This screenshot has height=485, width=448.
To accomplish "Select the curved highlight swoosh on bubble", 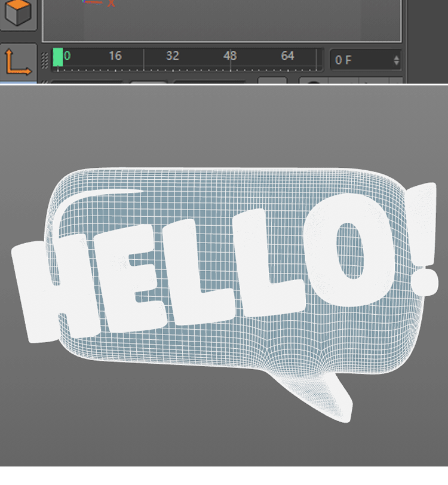I will [90, 200].
